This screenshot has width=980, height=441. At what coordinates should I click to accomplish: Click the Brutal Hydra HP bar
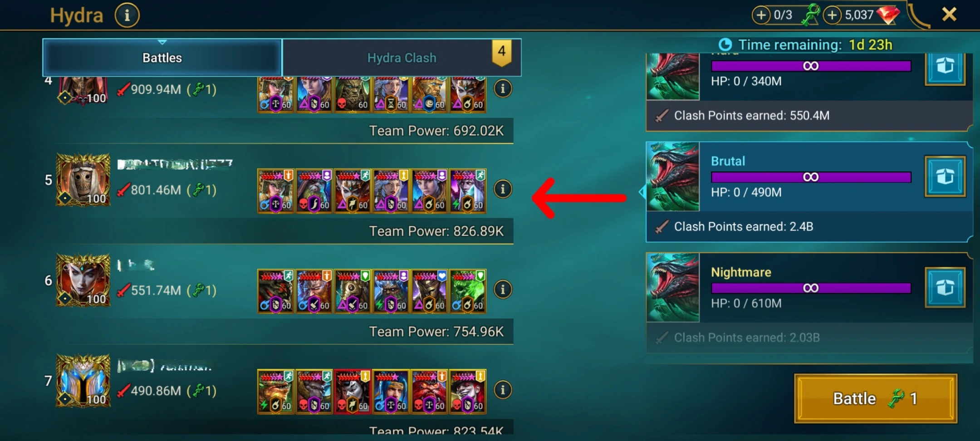click(x=811, y=177)
